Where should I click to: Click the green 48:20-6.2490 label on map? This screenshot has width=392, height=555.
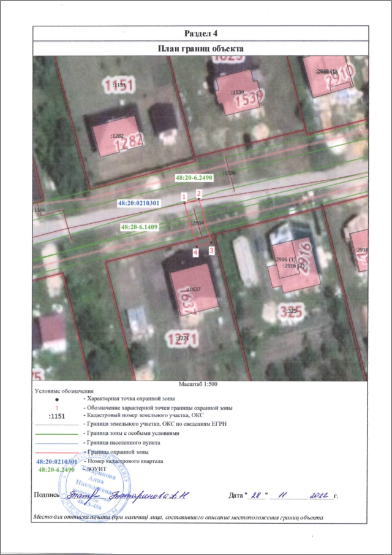pyautogui.click(x=194, y=177)
